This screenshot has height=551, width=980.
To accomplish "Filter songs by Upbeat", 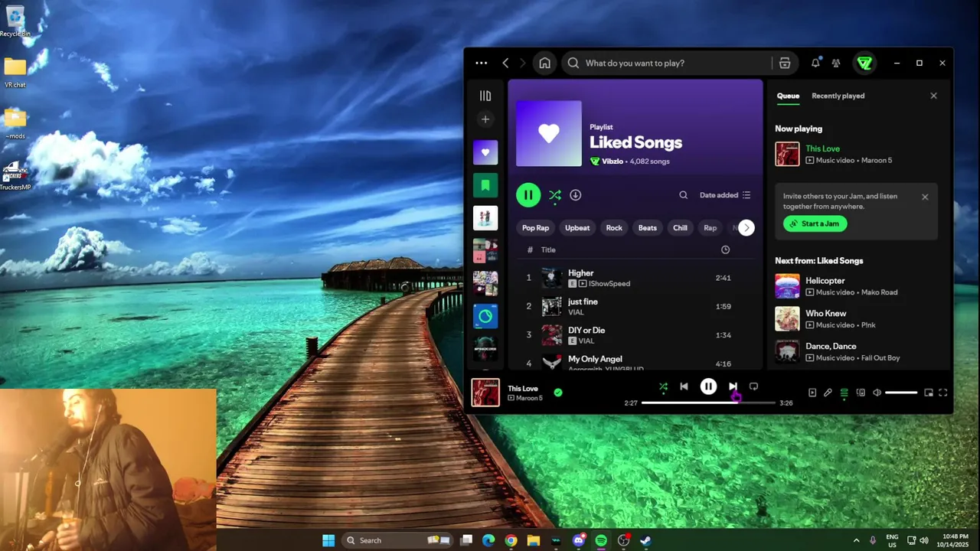I will click(x=577, y=228).
